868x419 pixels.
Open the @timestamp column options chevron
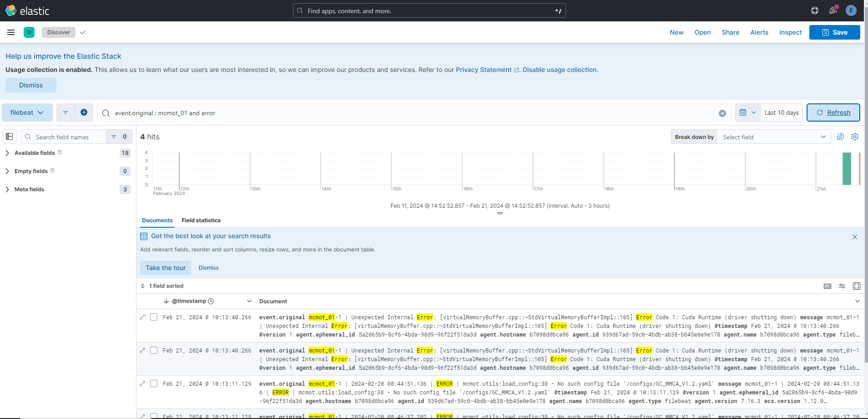(x=249, y=301)
